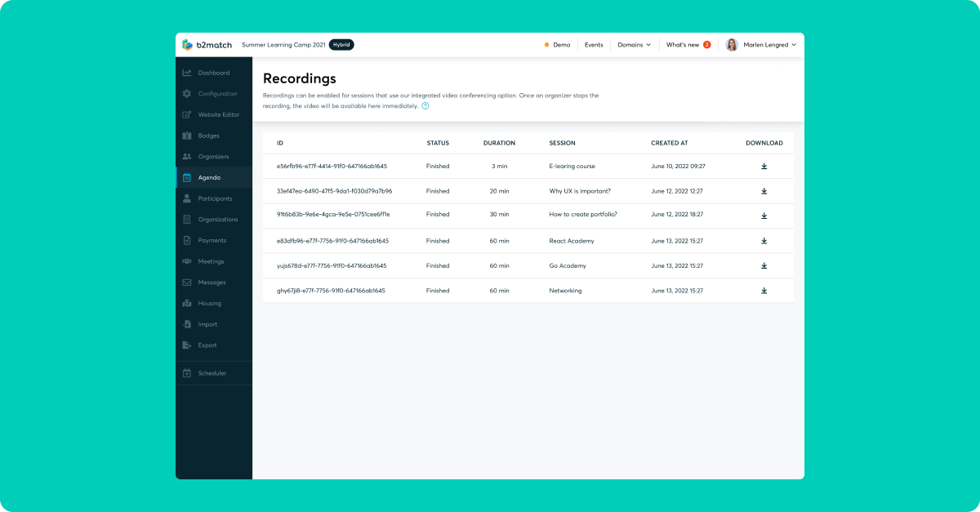Click the Export icon
This screenshot has width=980, height=512.
tap(186, 345)
